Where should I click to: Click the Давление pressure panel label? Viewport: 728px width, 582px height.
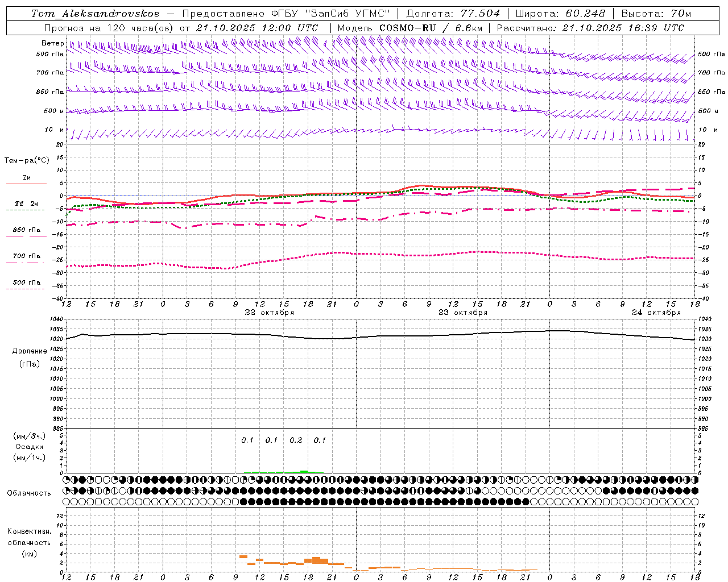coord(30,351)
